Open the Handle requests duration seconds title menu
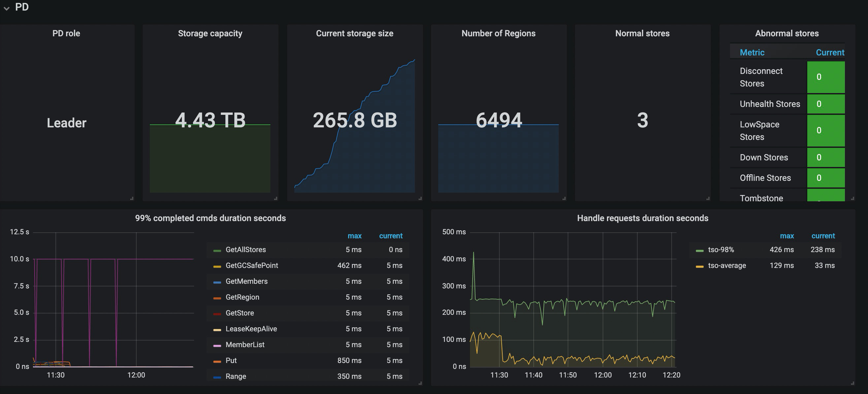Screen dimensions: 868x394 (x=643, y=218)
